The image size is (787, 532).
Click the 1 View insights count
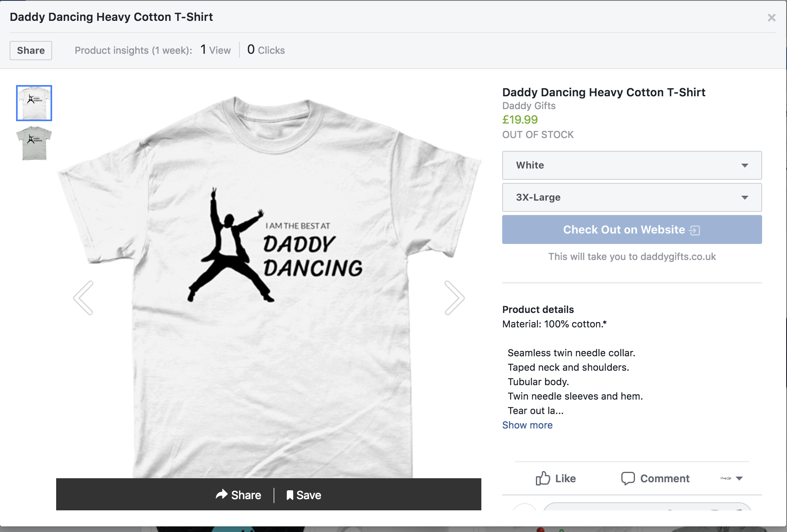pyautogui.click(x=215, y=50)
